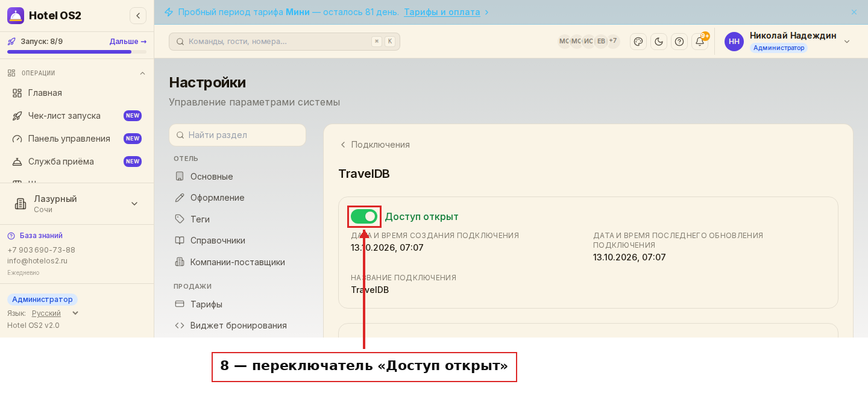Click the НН user avatar

coord(734,42)
